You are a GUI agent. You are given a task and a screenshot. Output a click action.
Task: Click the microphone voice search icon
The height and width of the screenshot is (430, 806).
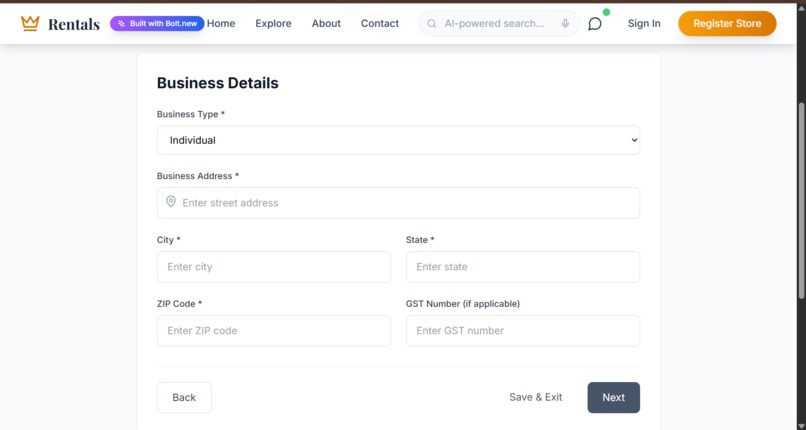(565, 24)
